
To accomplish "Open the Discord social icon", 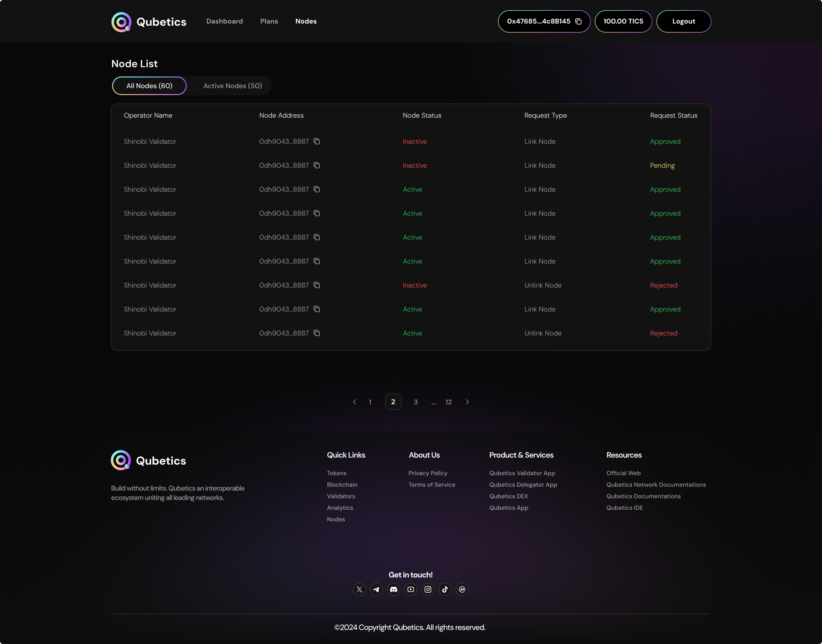I will pyautogui.click(x=393, y=589).
